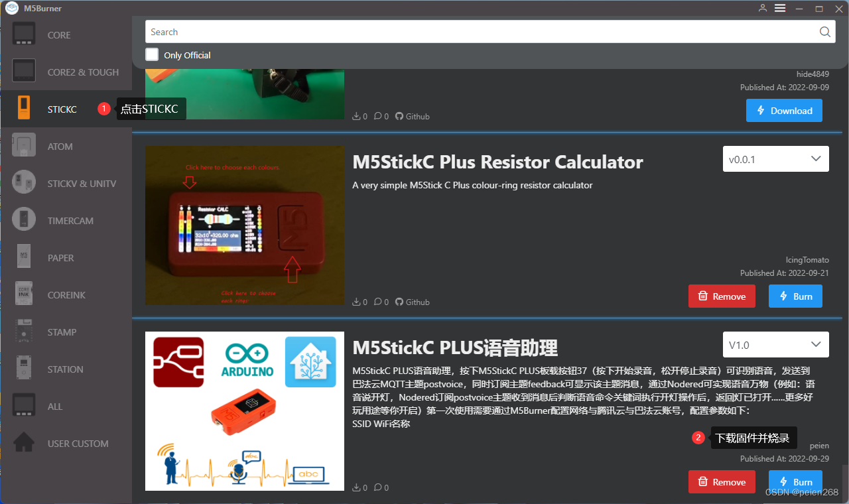Image resolution: width=849 pixels, height=504 pixels.
Task: Download the hide4849 firmware
Action: (x=784, y=111)
